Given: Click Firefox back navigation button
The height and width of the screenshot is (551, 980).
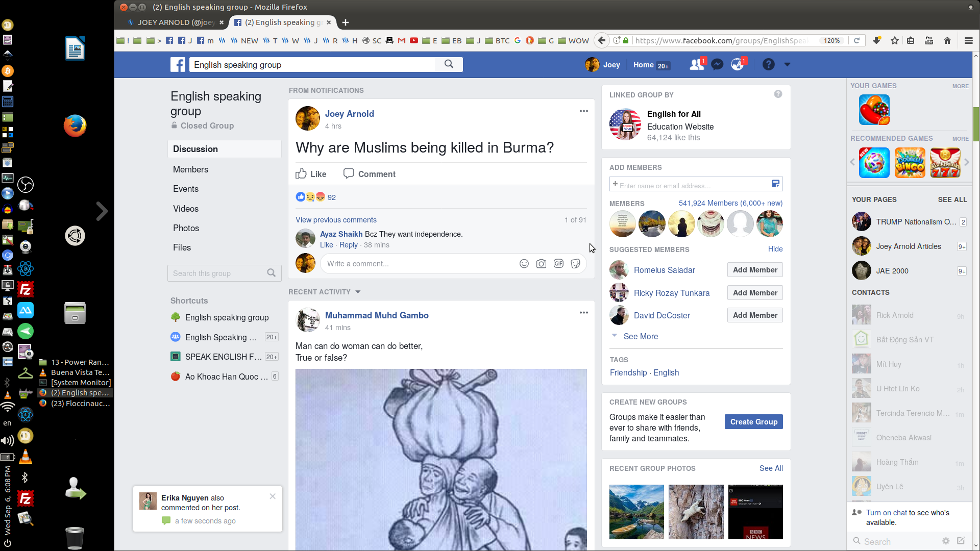Looking at the screenshot, I should (x=602, y=40).
